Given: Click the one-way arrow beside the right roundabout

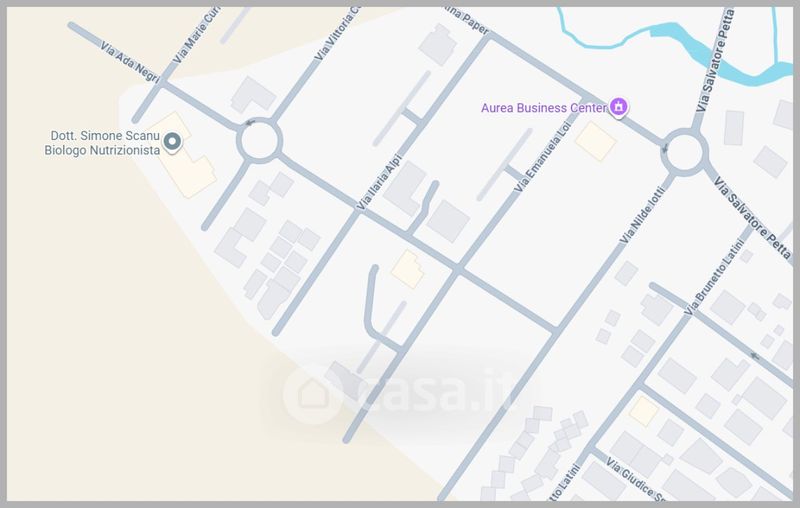Looking at the screenshot, I should coord(664,148).
